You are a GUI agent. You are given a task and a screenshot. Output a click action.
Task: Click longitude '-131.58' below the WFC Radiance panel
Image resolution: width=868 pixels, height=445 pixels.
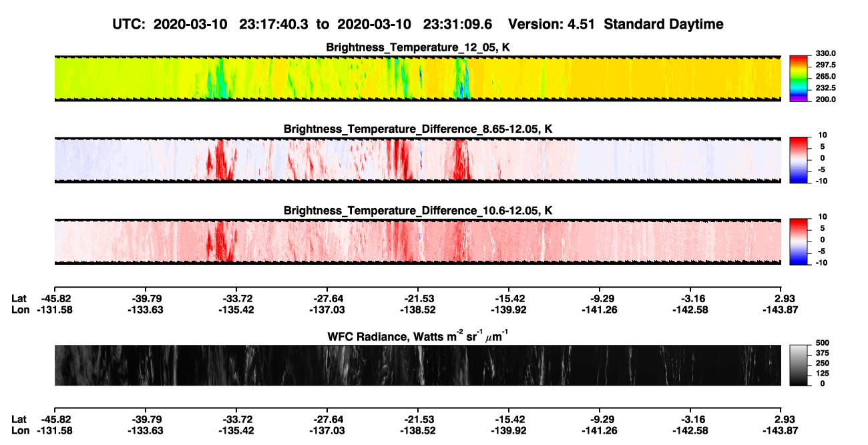pos(54,430)
